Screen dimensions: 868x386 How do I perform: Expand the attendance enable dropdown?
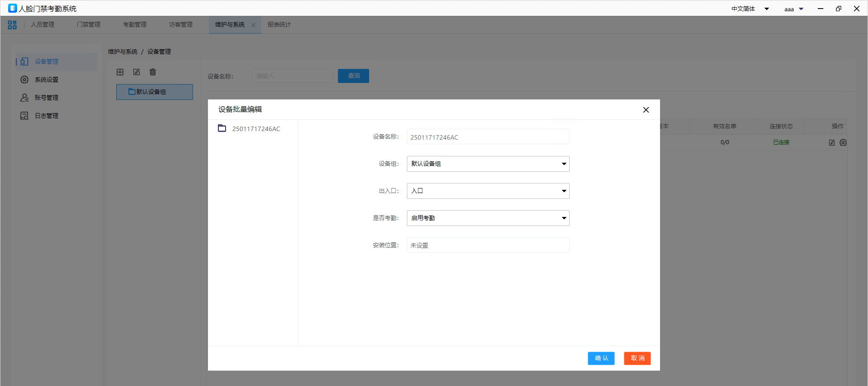488,218
